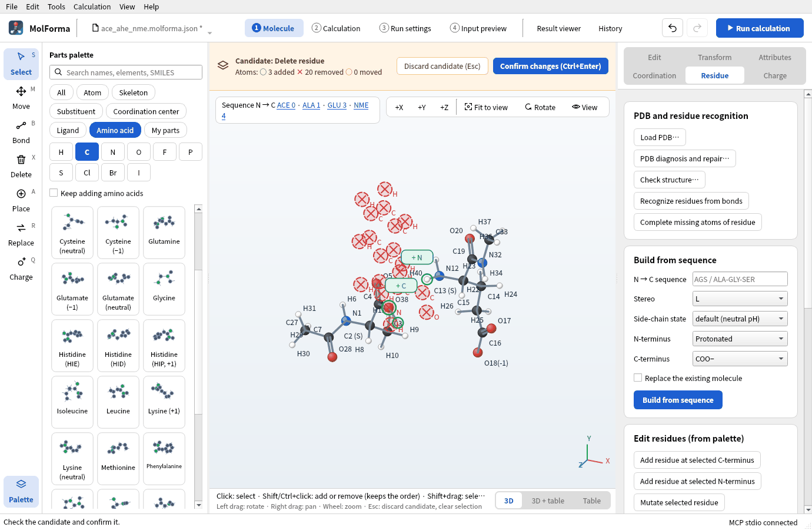The image size is (812, 530).
Task: Switch to 3D + table view
Action: point(548,501)
